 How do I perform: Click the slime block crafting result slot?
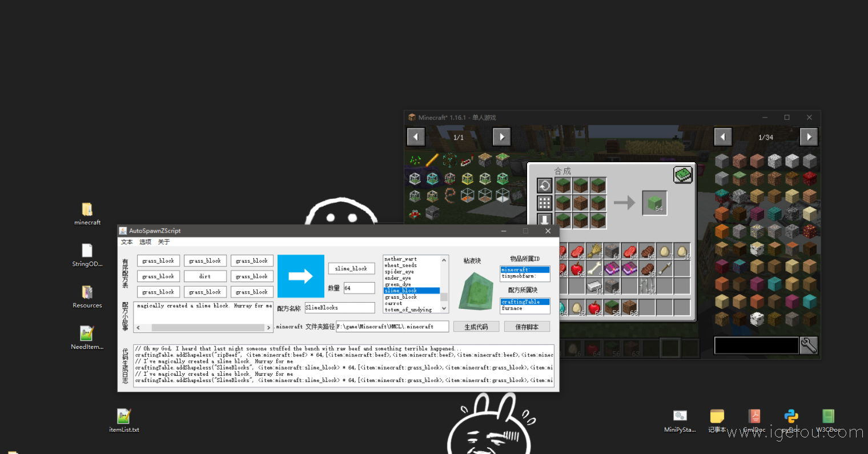pos(654,203)
